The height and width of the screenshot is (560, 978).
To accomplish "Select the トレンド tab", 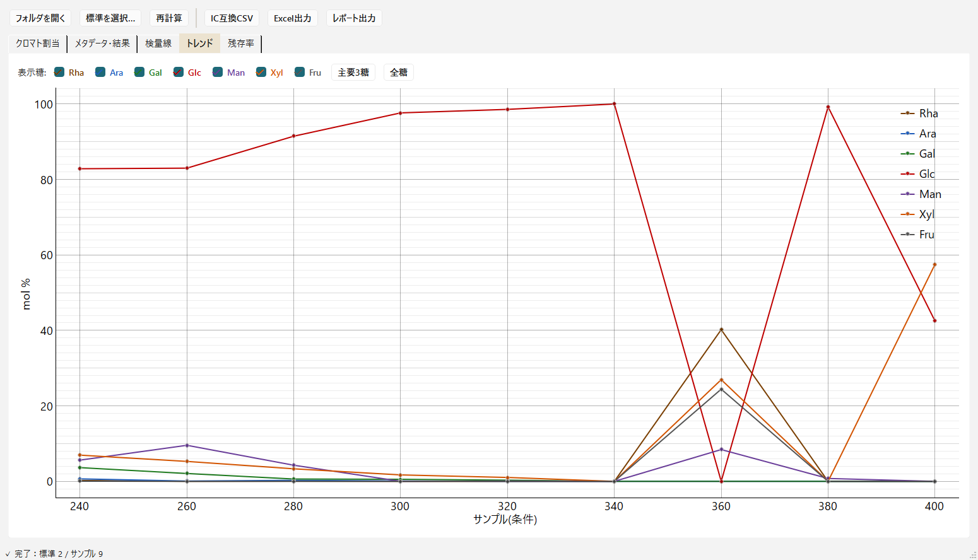I will (x=200, y=44).
